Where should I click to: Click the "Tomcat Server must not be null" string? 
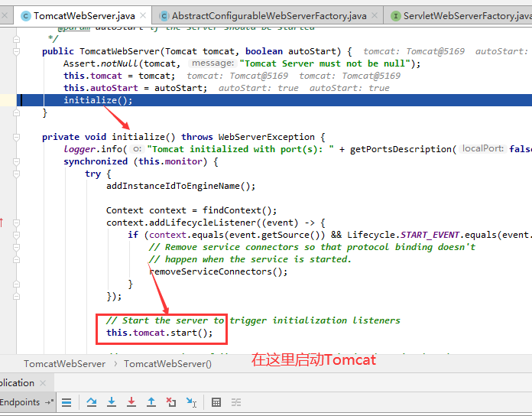tap(326, 63)
